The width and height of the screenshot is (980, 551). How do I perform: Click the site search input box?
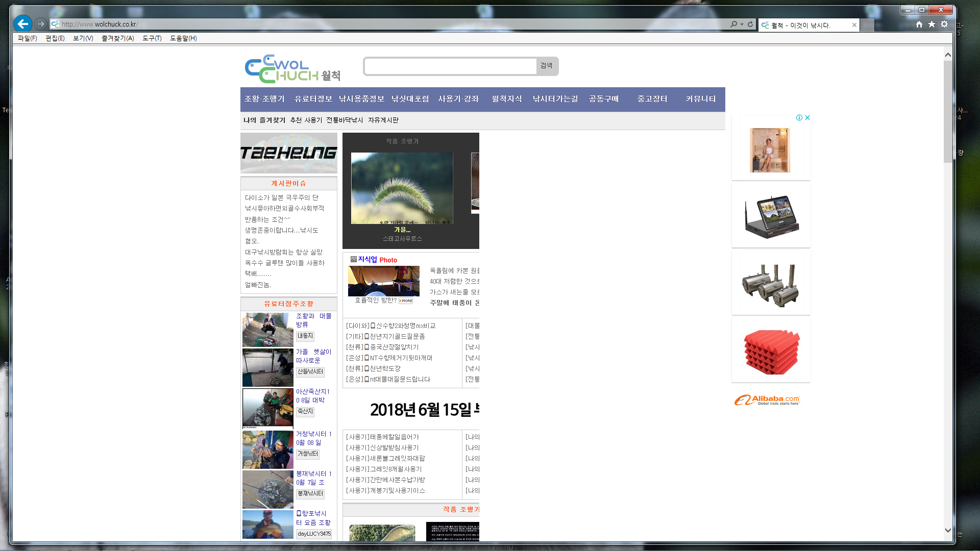(x=450, y=66)
